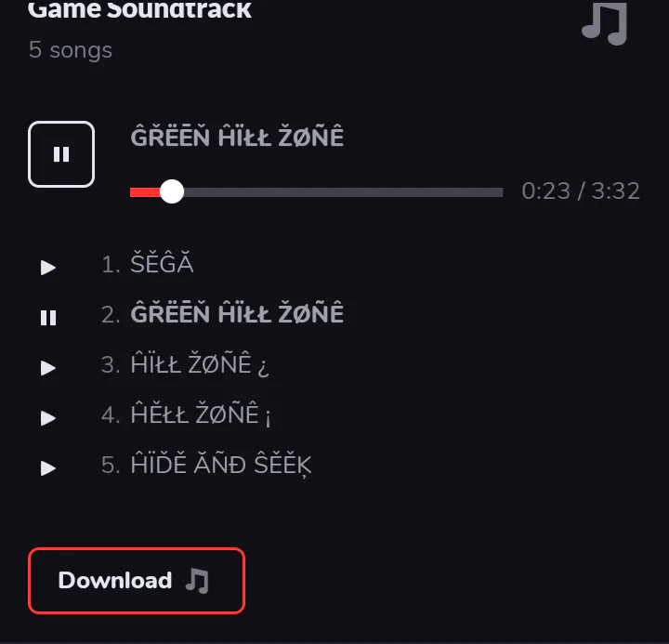
Task: Pause playback with the large pause button
Action: 61,154
